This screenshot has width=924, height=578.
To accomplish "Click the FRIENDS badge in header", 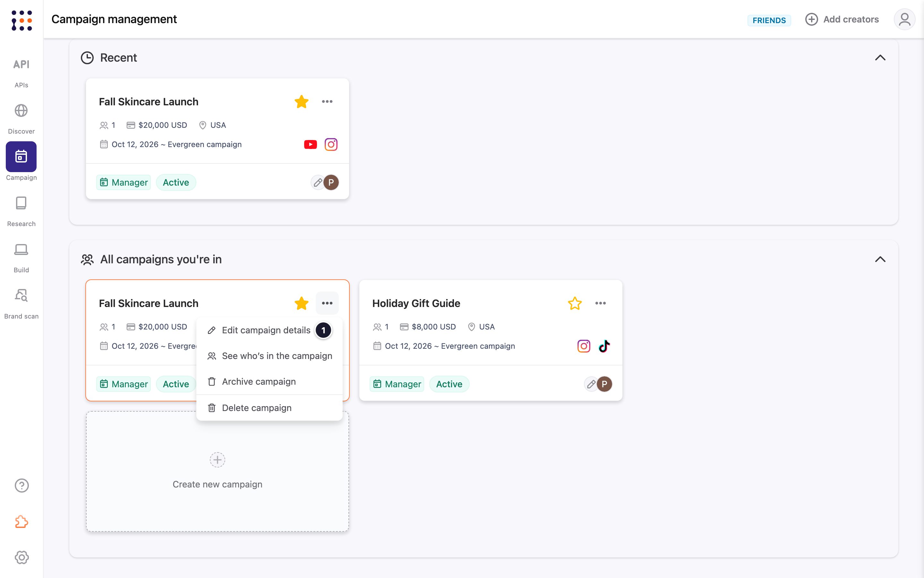I will pos(769,20).
